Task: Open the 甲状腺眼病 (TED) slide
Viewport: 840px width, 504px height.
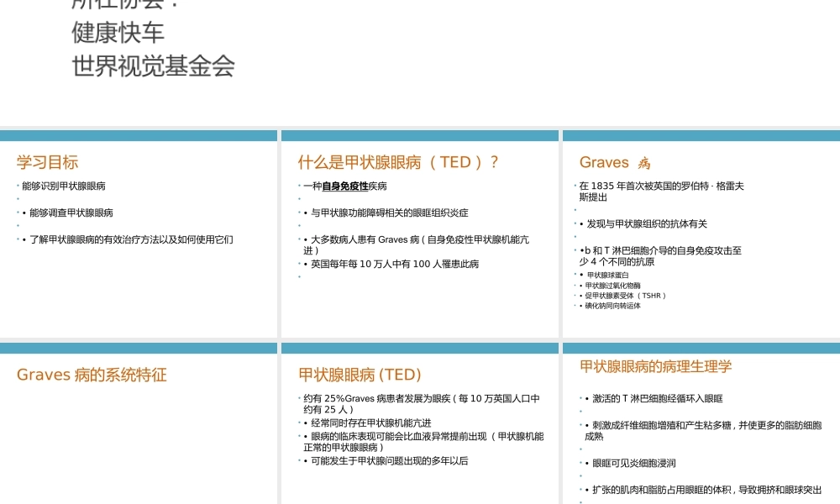Action: [x=360, y=375]
